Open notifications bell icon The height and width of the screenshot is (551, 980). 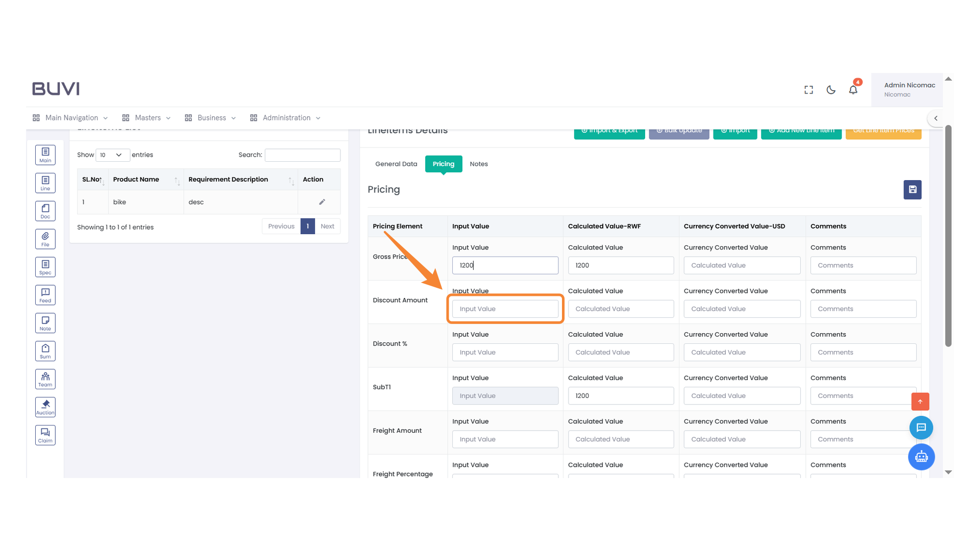coord(853,90)
